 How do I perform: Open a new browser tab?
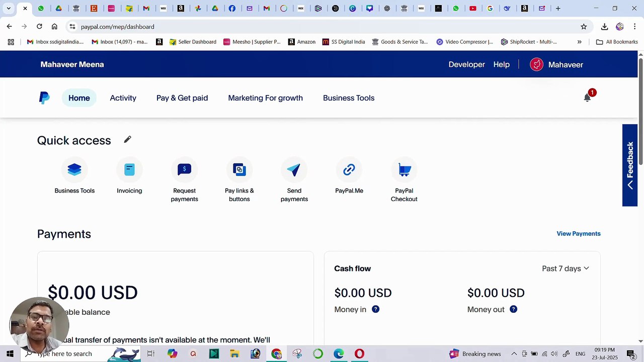coord(558,8)
